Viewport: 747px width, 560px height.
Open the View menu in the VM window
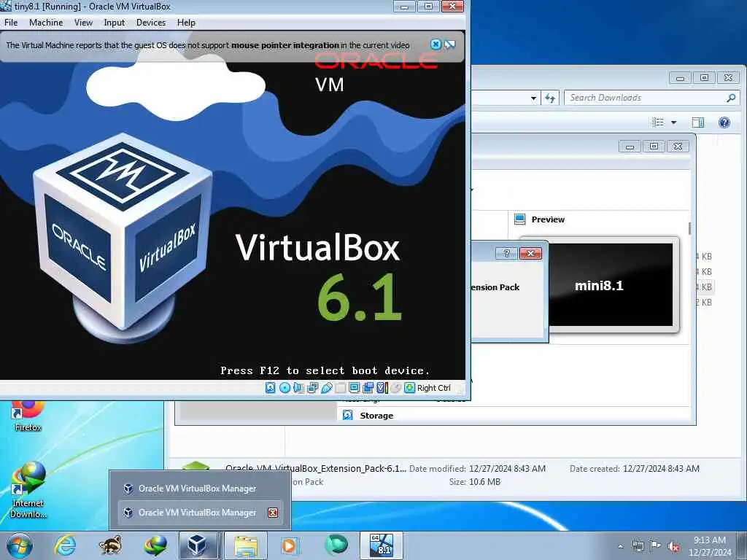click(x=83, y=23)
